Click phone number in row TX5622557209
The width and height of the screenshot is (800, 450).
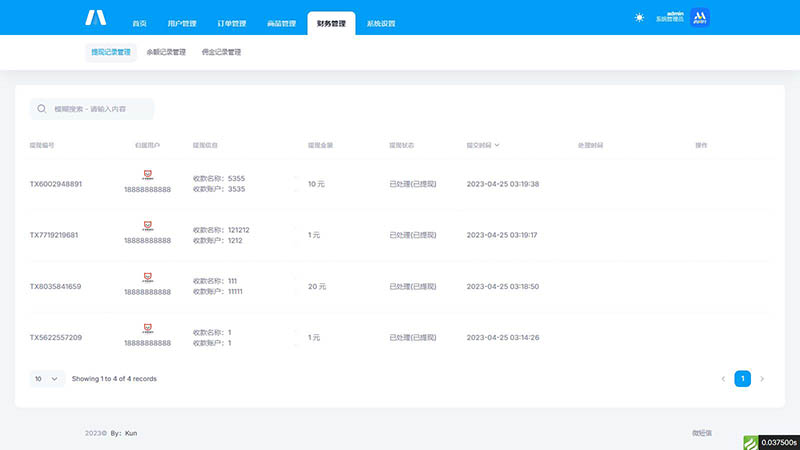147,343
